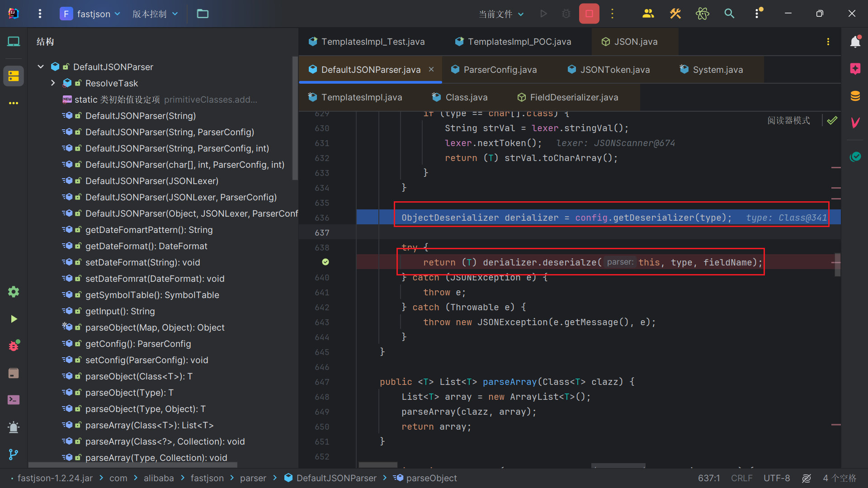Image resolution: width=868 pixels, height=488 pixels.
Task: Open Search Everywhere magnifier
Action: pyautogui.click(x=729, y=14)
